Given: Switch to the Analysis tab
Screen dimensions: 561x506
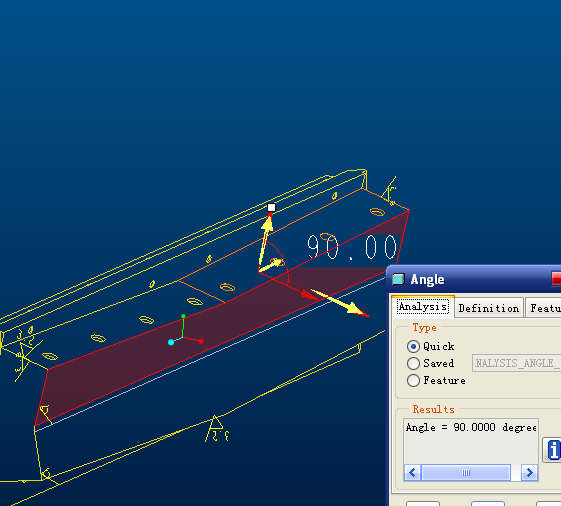Looking at the screenshot, I should pos(423,307).
